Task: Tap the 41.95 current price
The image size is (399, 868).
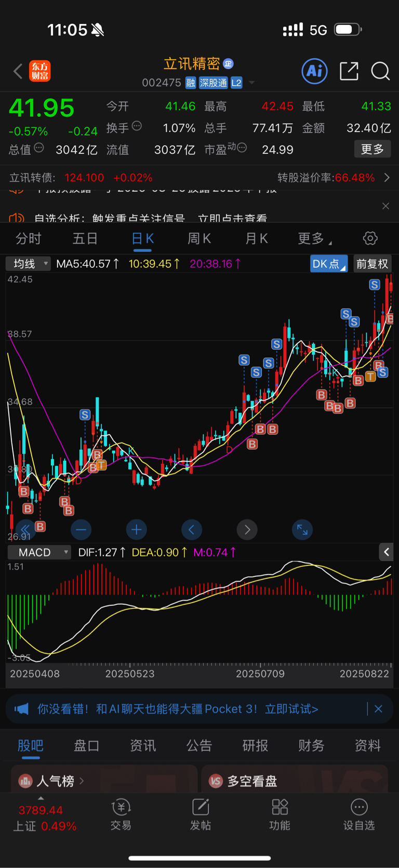Action: pos(42,108)
